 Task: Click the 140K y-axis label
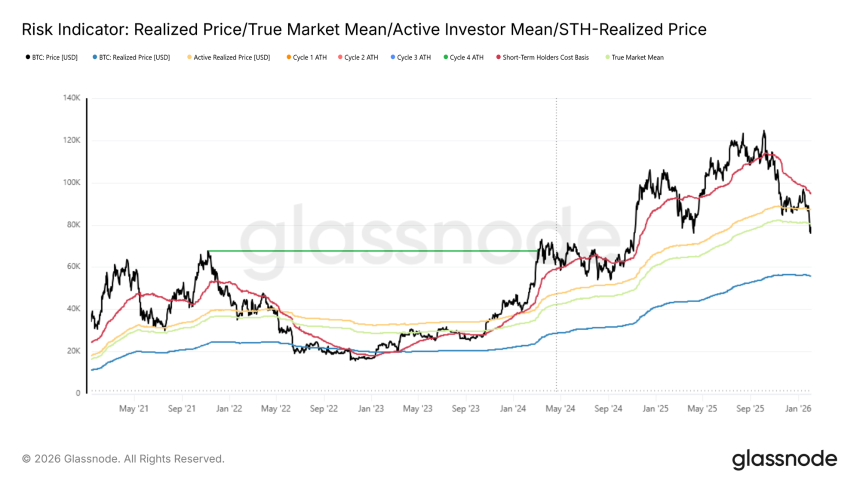point(71,98)
